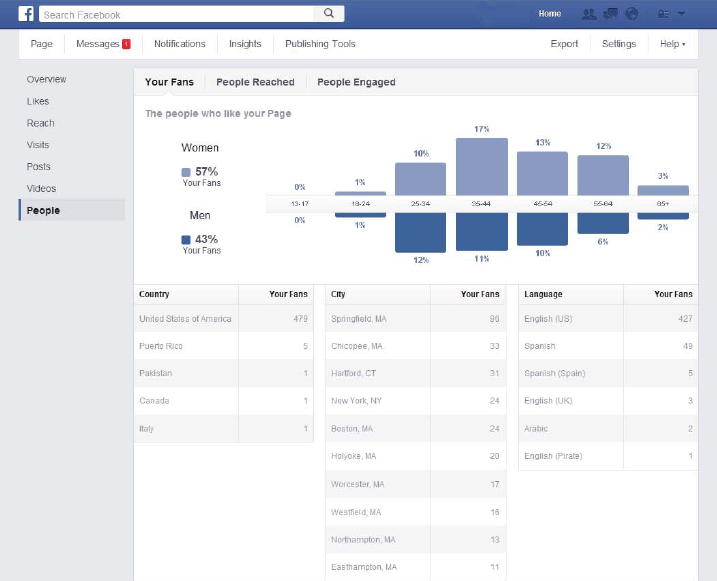Click the Facebook logo icon
717x581 pixels.
tap(26, 14)
